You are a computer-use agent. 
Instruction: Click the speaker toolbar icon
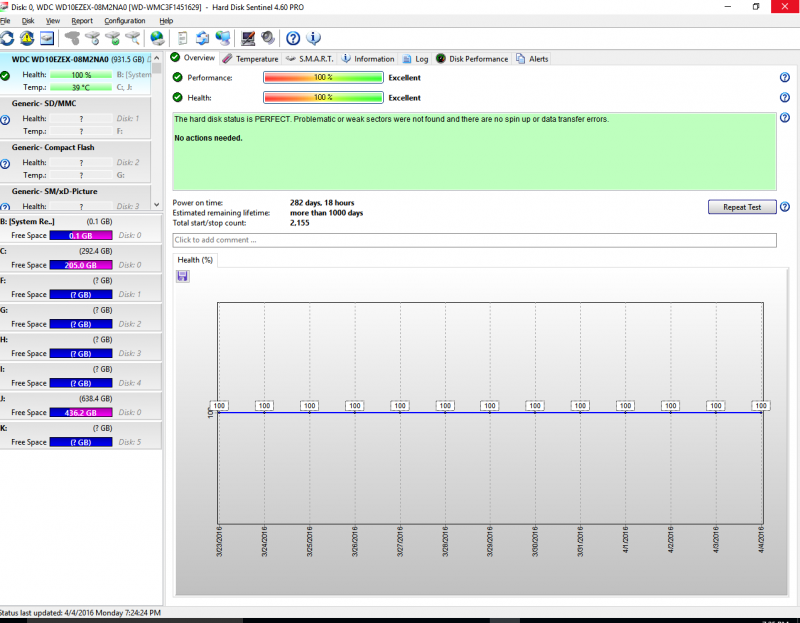coord(268,38)
